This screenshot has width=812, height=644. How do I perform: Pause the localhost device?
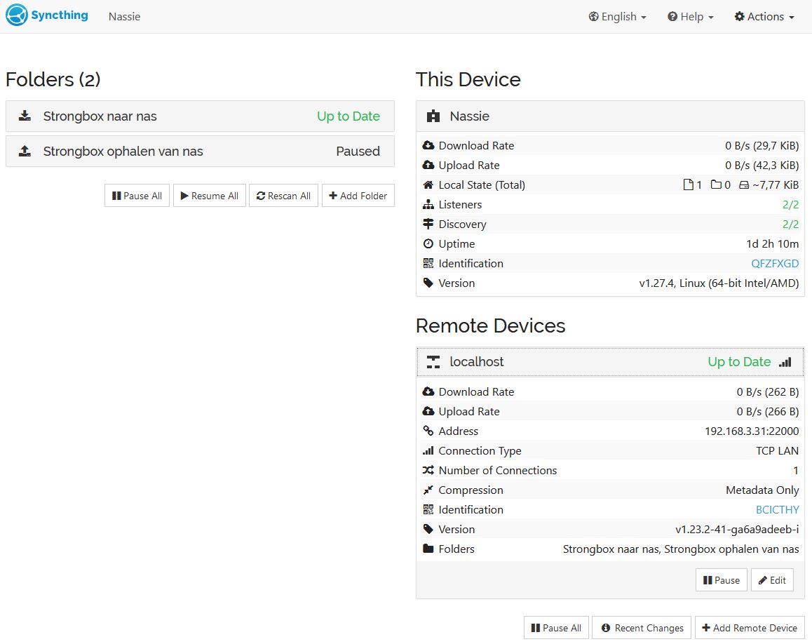[x=721, y=579]
